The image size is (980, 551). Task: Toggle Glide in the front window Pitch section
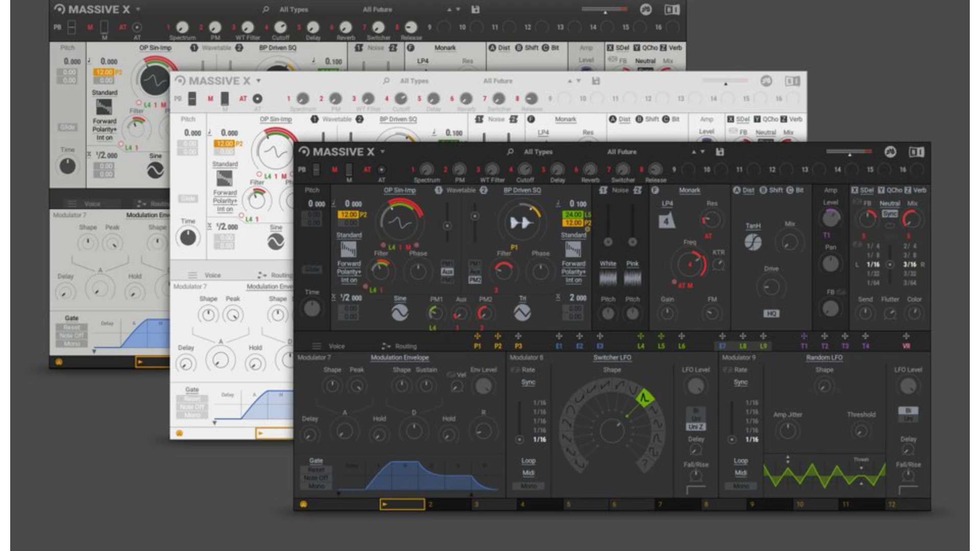tap(312, 269)
